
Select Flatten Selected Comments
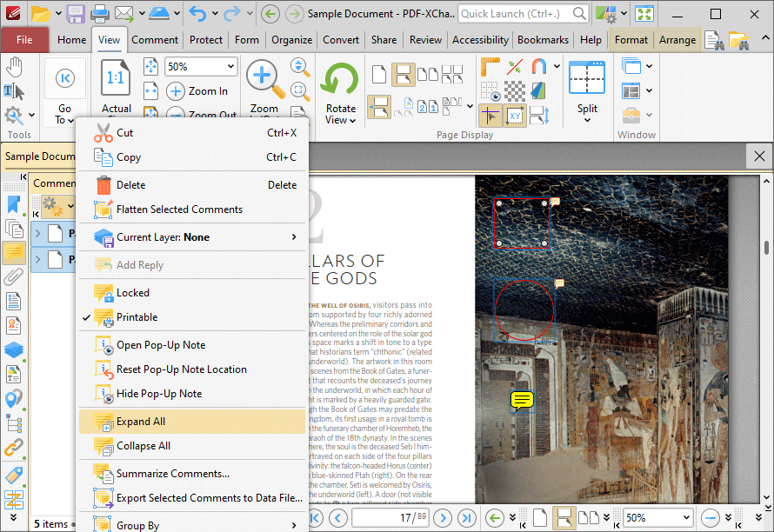[x=192, y=209]
